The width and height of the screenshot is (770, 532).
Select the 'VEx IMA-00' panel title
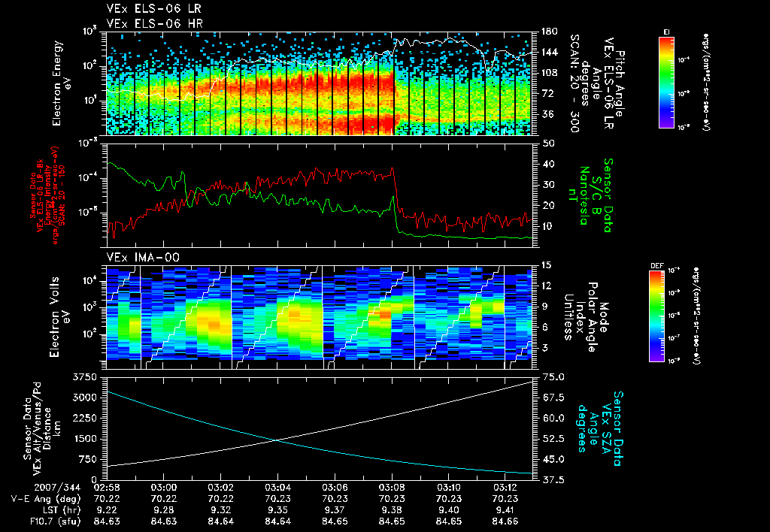click(x=143, y=258)
